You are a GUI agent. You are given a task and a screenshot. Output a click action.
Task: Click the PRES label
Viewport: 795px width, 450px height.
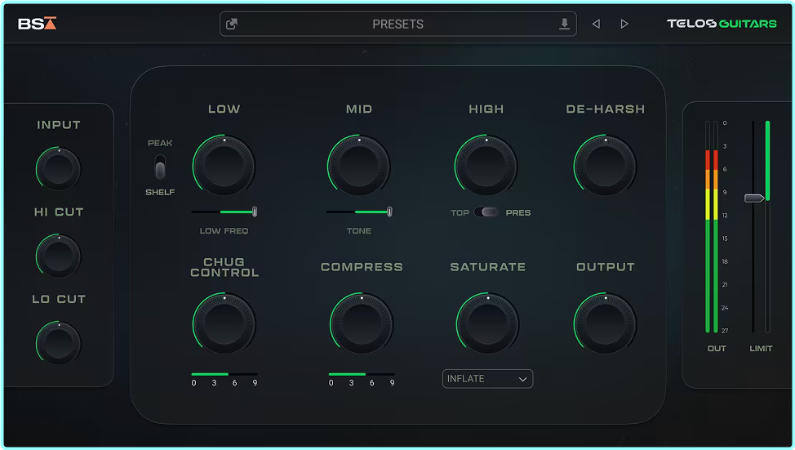518,213
